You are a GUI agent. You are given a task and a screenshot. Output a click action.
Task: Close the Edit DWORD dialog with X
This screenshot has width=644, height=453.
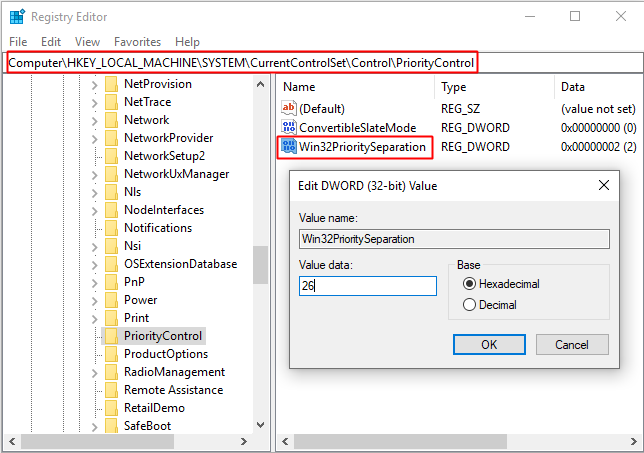coord(604,185)
